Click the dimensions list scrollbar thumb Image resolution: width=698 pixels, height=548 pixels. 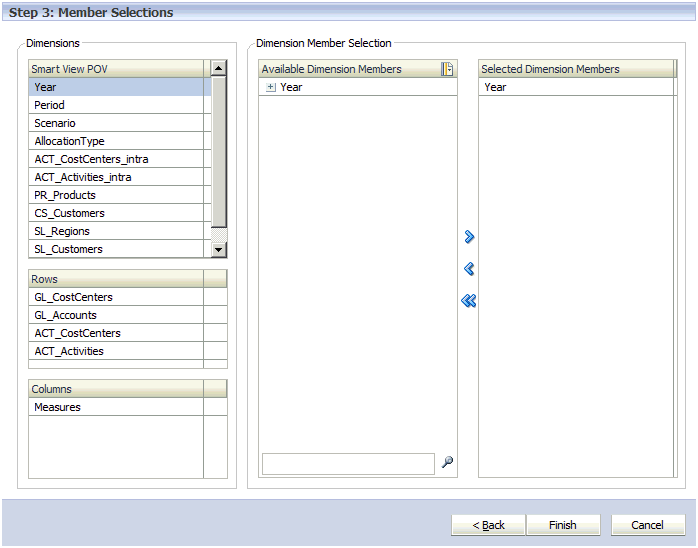pyautogui.click(x=218, y=152)
